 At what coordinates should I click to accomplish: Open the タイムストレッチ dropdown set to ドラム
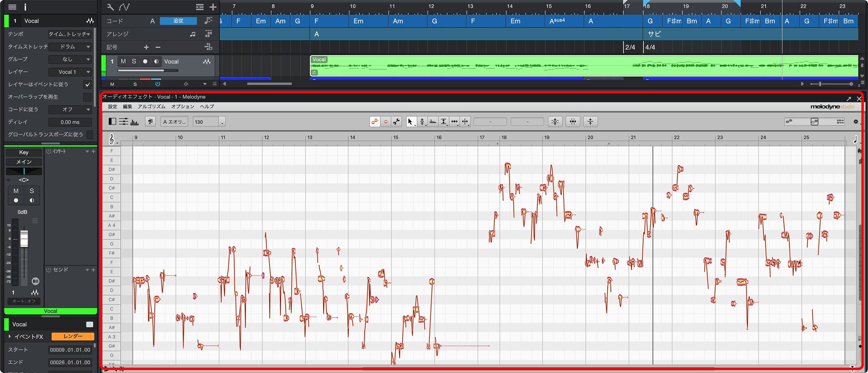pos(70,47)
